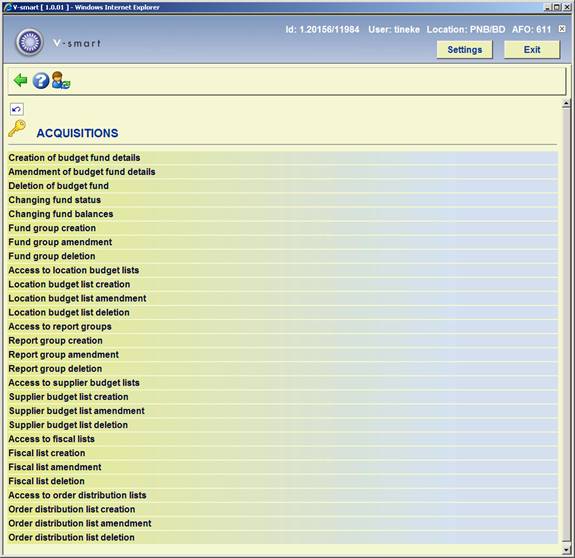The image size is (575, 558).
Task: Click the scrollbar up arrow
Action: [x=566, y=103]
